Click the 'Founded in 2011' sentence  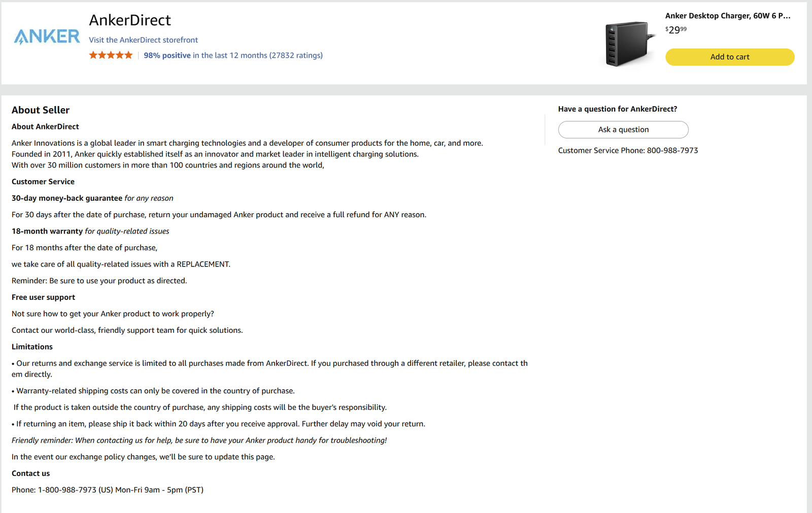pyautogui.click(x=215, y=154)
